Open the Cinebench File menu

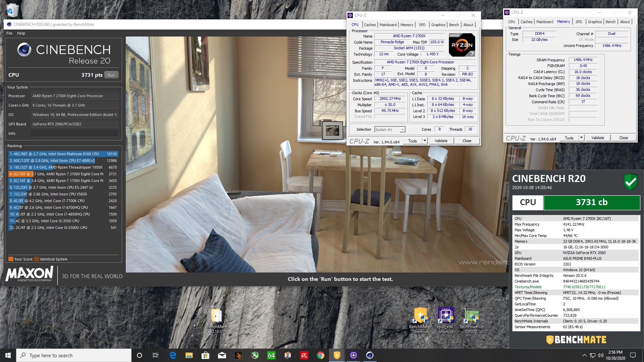point(9,33)
